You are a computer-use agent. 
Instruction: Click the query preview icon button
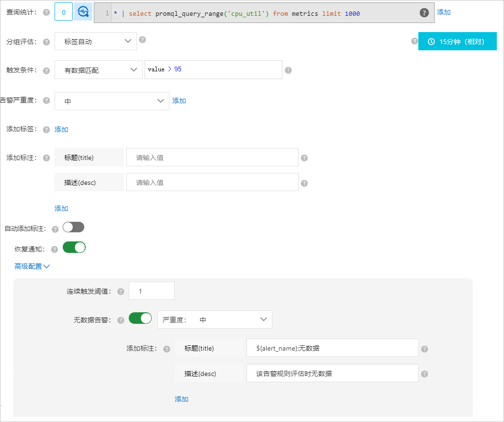(x=83, y=12)
